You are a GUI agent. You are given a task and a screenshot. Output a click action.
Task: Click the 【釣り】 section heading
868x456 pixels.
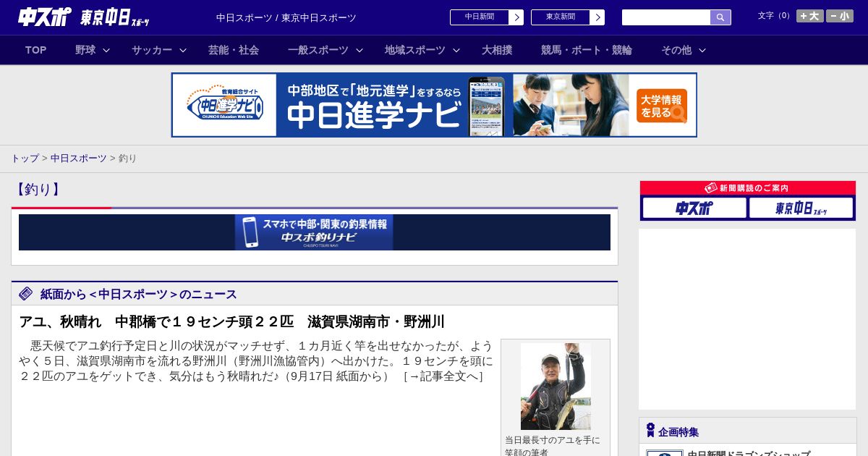pyautogui.click(x=38, y=190)
